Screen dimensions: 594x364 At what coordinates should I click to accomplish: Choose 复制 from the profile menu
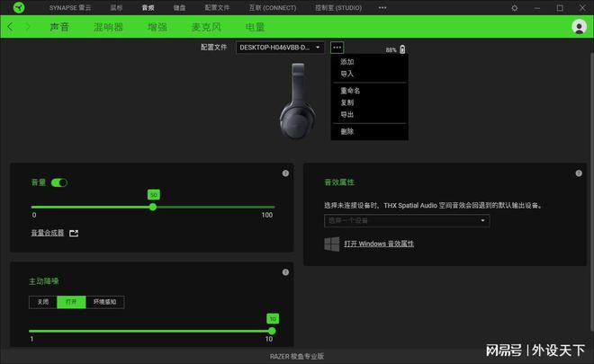click(x=347, y=102)
